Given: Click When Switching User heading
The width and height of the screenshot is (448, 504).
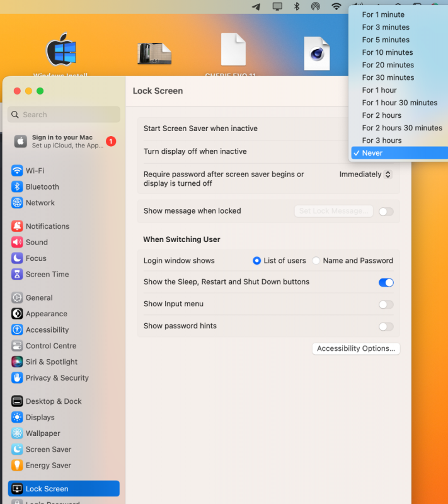Looking at the screenshot, I should [x=181, y=239].
